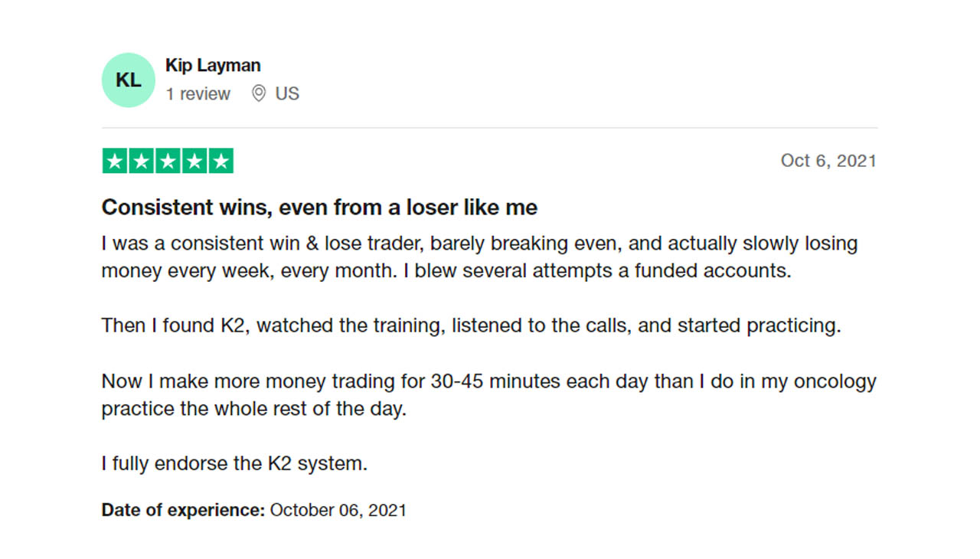Viewport: 980px width, 559px height.
Task: Click the Oct 6, 2021 review date
Action: click(828, 161)
